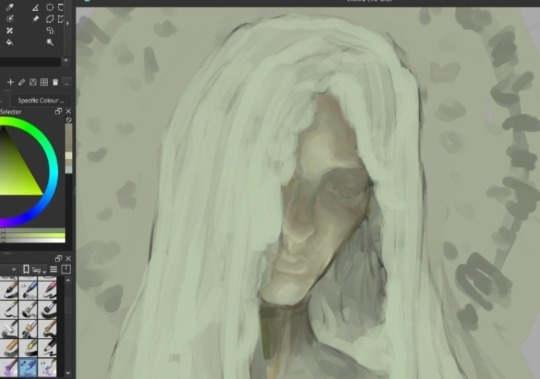Screen dimensions: 540x379
Task: Select the Colorize Mask tool below eyedropper
Action: [10, 19]
